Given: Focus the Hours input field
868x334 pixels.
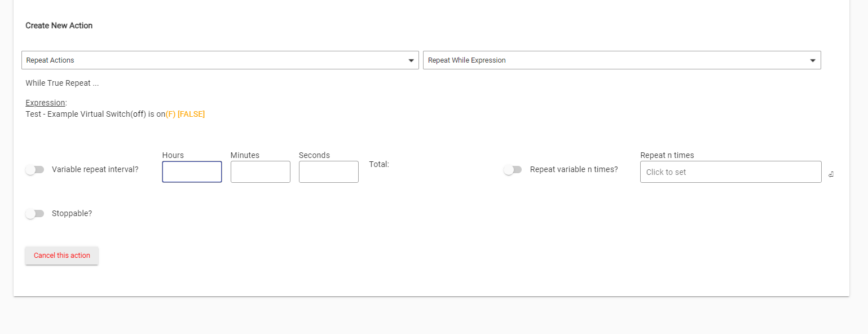Looking at the screenshot, I should [x=192, y=172].
